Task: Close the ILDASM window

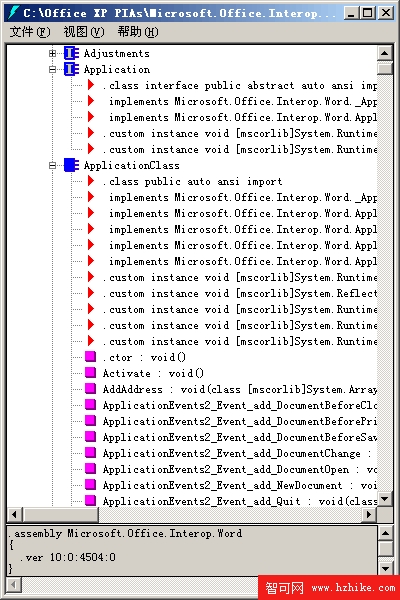Action: pos(385,13)
